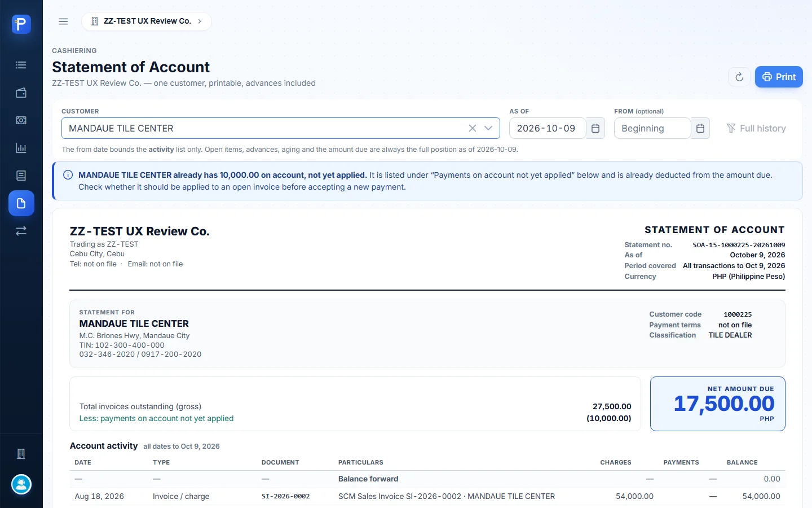Print the statement of account
The width and height of the screenshot is (812, 508).
coord(779,77)
